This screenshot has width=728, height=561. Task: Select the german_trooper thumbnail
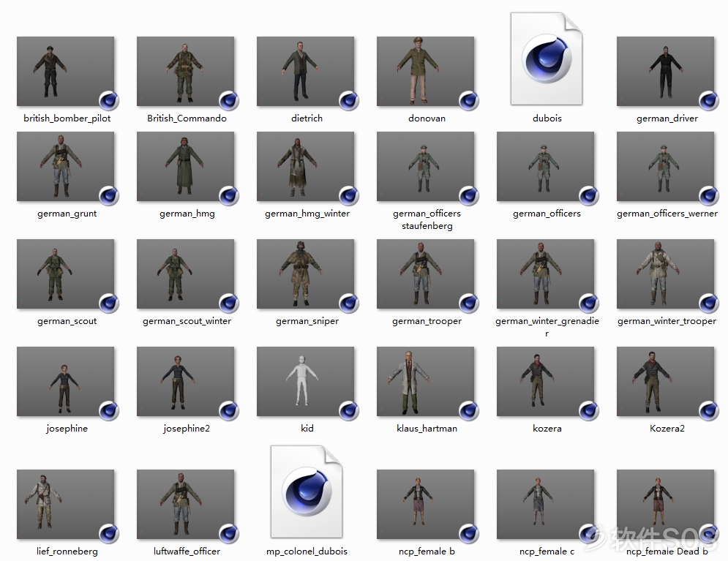425,274
